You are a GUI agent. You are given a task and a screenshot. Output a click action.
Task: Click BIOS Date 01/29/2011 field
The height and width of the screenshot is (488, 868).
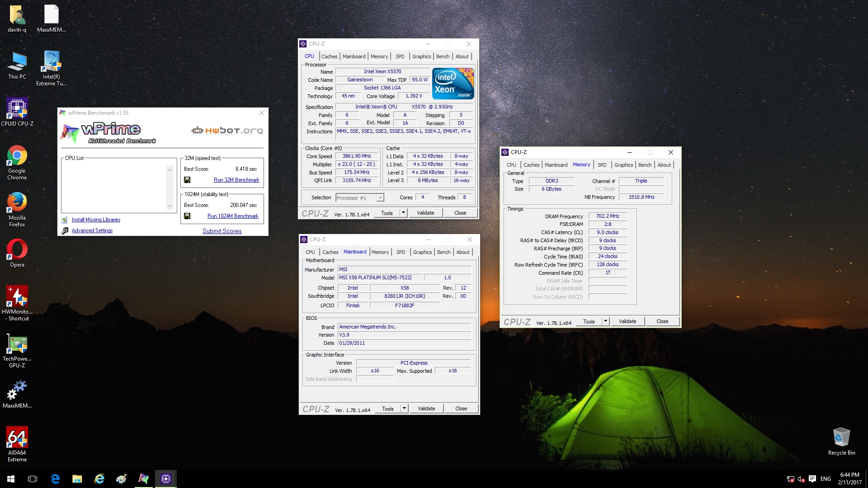click(404, 343)
